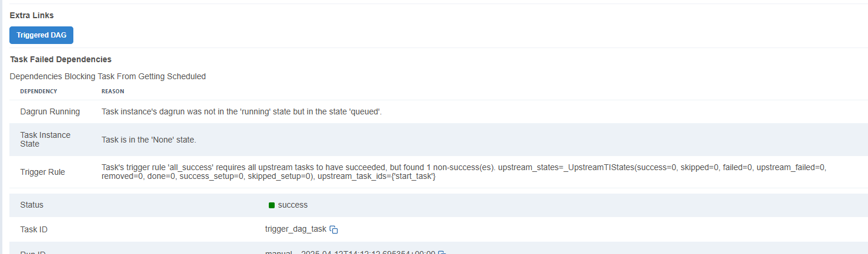The width and height of the screenshot is (868, 254).
Task: Select the Dagrun Running dependency row
Action: (x=438, y=111)
